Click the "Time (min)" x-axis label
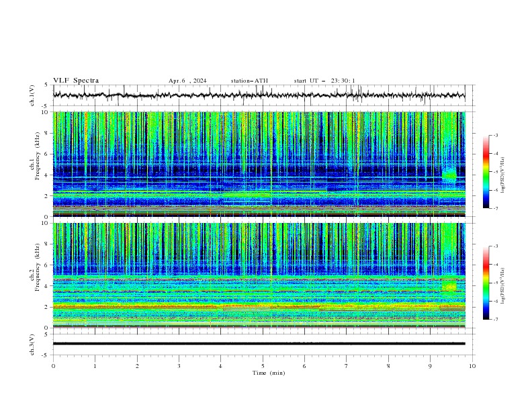This screenshot has width=532, height=411. (269, 373)
